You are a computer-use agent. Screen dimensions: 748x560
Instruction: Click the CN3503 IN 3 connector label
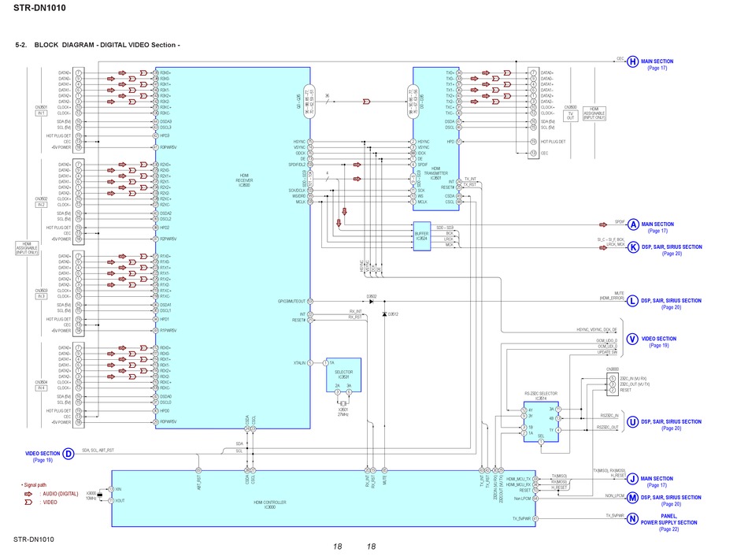[41, 293]
